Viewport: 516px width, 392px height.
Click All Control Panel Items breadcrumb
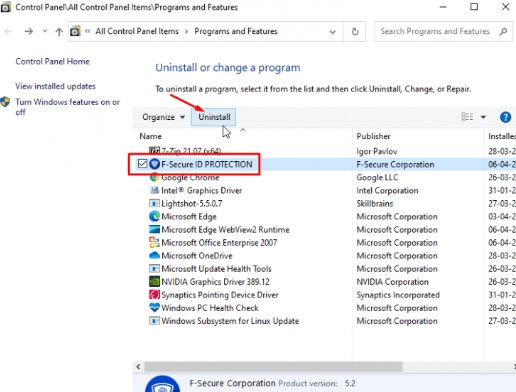[x=137, y=31]
